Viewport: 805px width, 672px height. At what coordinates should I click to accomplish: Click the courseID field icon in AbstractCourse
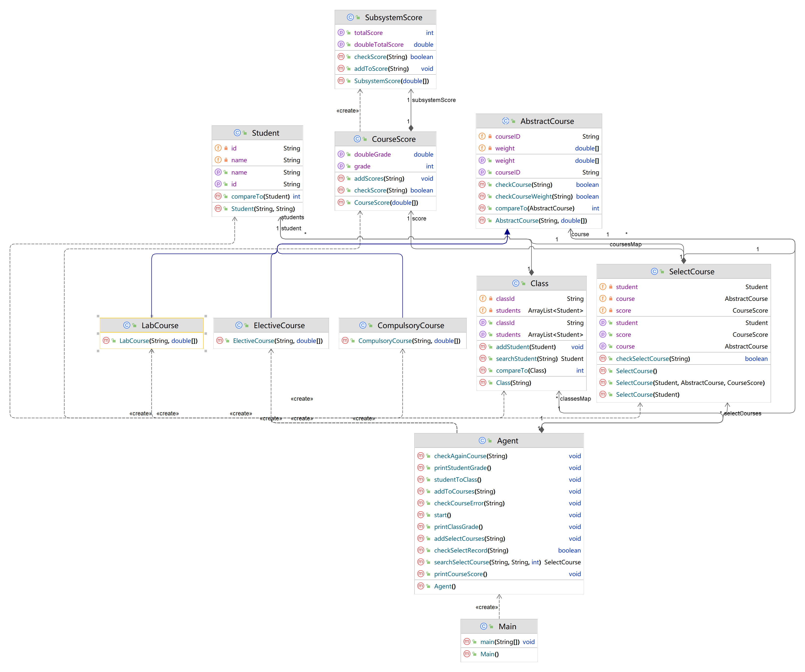(x=482, y=136)
